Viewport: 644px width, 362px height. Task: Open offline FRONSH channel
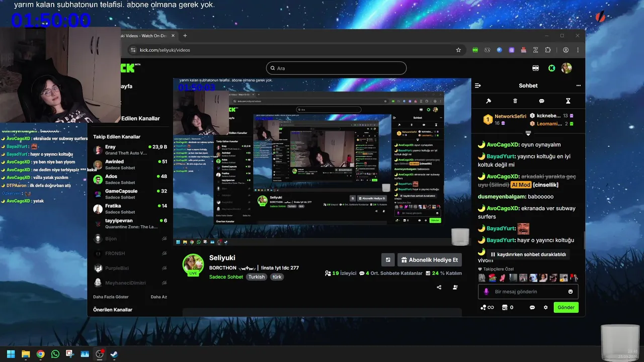click(x=130, y=253)
